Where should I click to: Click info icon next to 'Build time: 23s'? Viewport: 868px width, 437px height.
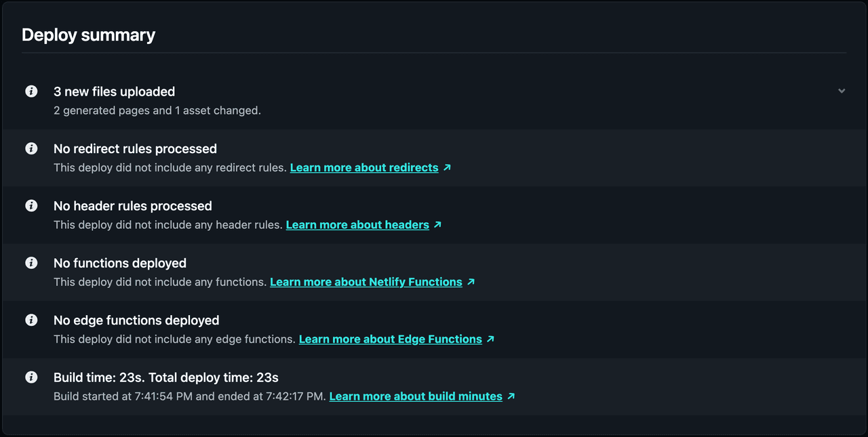pos(31,377)
